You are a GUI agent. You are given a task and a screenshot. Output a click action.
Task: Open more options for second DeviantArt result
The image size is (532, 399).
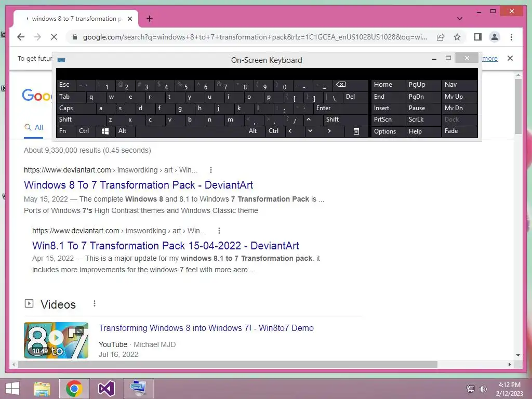coord(219,231)
